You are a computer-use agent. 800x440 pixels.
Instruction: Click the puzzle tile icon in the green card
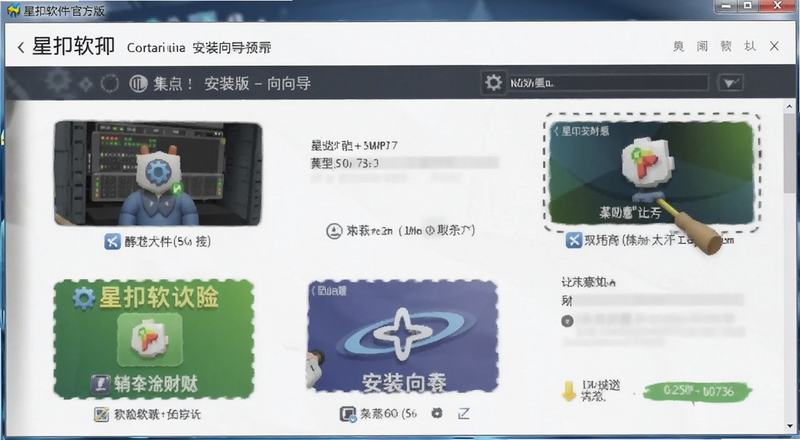(x=149, y=339)
